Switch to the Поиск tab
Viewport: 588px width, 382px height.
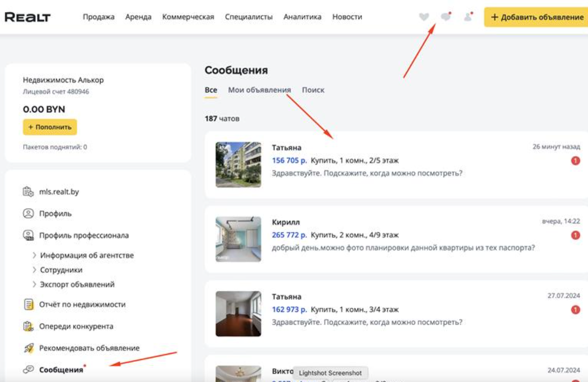pos(313,90)
